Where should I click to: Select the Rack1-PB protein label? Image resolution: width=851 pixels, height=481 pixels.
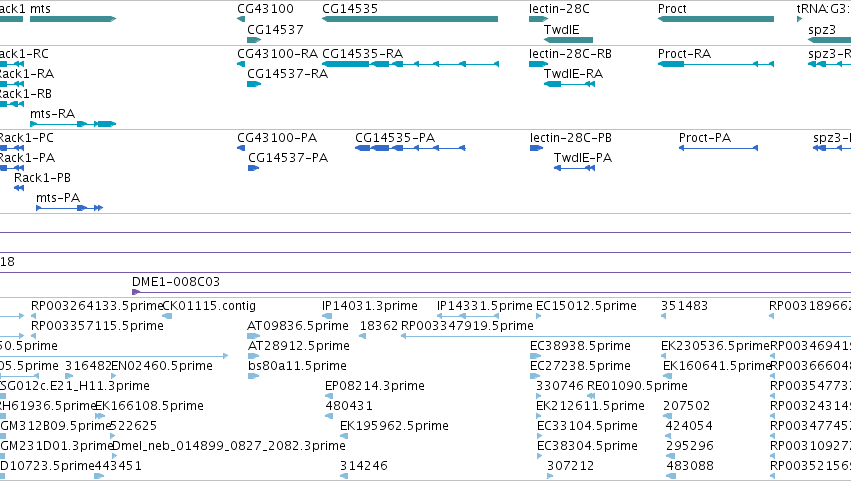pyautogui.click(x=42, y=178)
